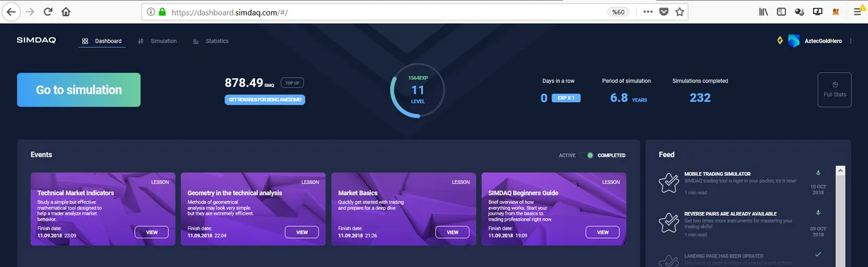Click the Technical Market Indicators card title
Screen dimensions: 868x267
click(x=76, y=193)
